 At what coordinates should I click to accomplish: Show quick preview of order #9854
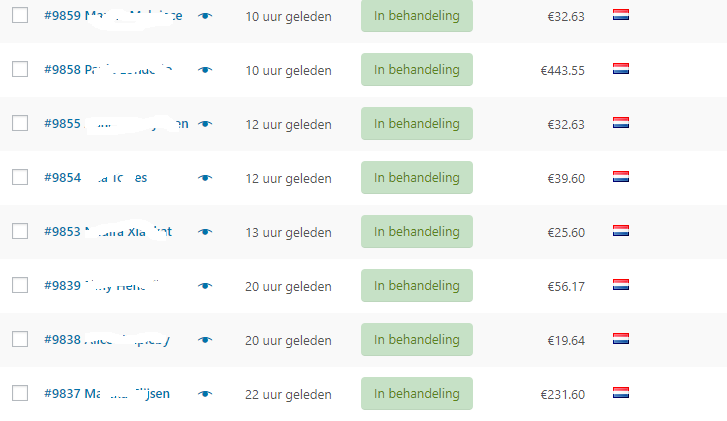tap(205, 178)
